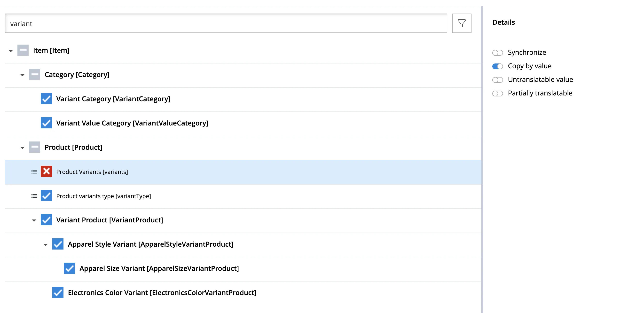Viewport: 644px width, 313px height.
Task: Collapse the Item tree node
Action: click(x=11, y=51)
